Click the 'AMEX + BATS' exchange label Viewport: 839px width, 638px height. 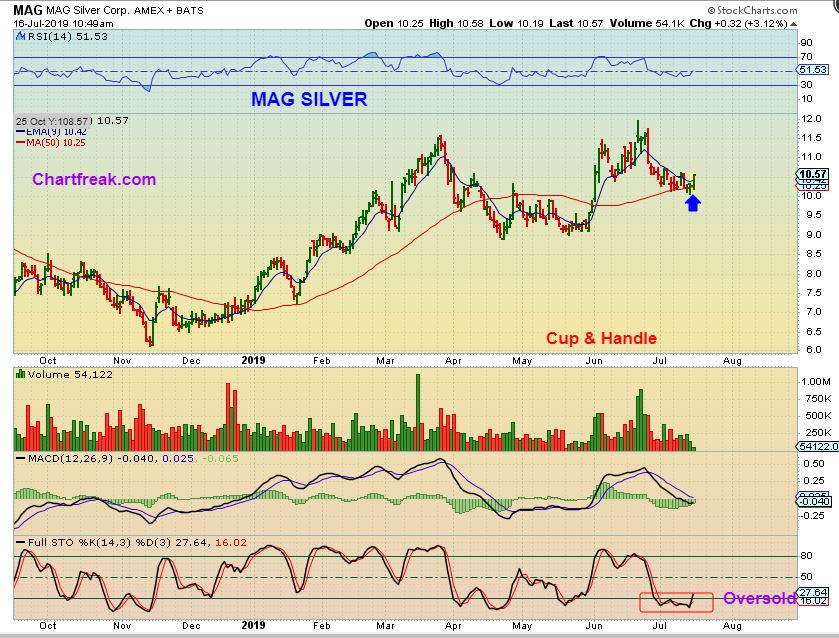[169, 10]
